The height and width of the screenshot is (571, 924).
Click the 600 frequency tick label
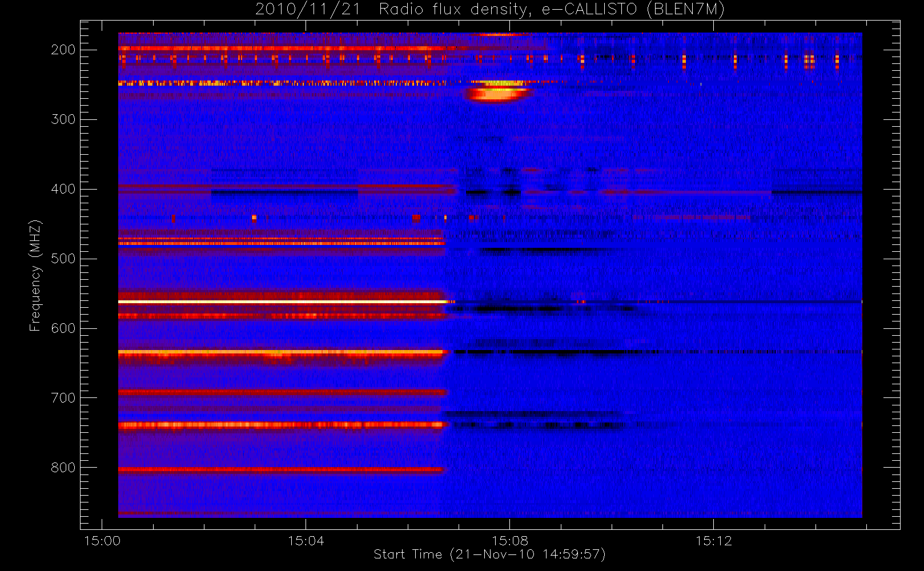(63, 328)
